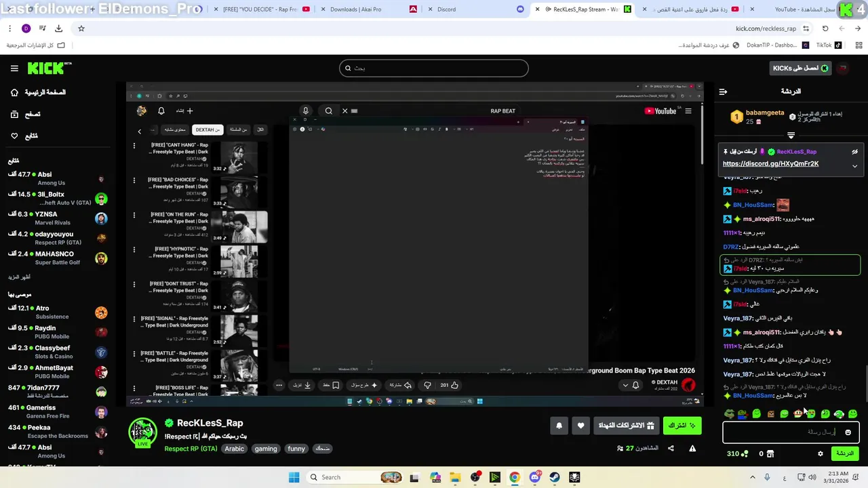
Task: Open File Explorer from the taskbar
Action: point(455,477)
